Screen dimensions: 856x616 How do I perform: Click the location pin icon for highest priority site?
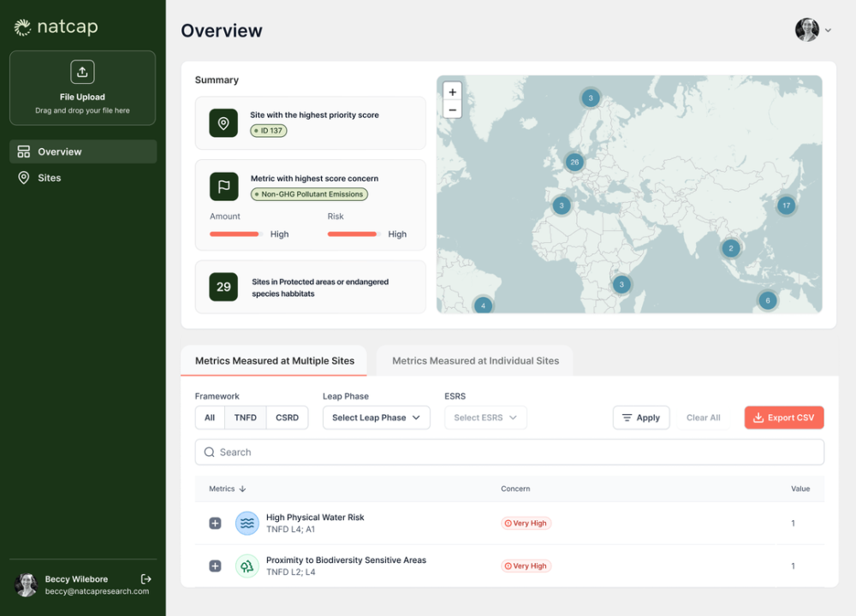(x=223, y=123)
